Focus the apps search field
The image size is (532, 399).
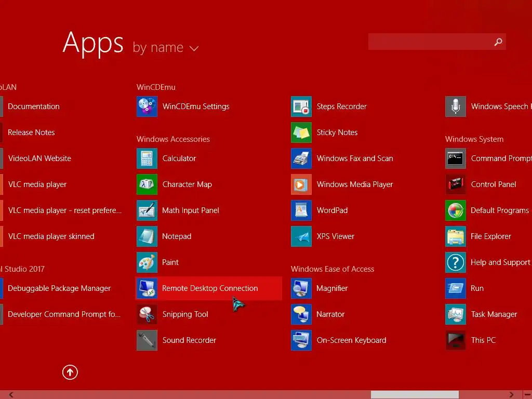pyautogui.click(x=437, y=42)
